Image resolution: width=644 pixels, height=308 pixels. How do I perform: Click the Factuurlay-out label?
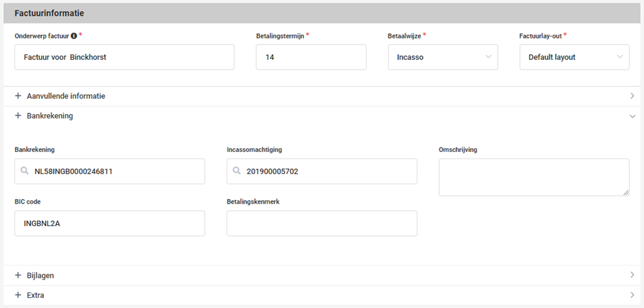click(540, 35)
